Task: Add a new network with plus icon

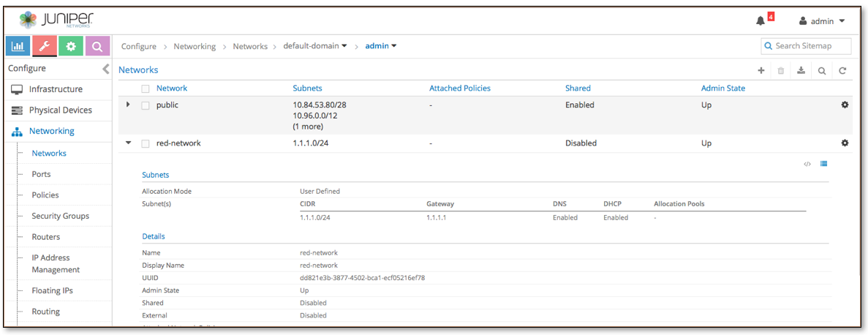Action: [761, 70]
